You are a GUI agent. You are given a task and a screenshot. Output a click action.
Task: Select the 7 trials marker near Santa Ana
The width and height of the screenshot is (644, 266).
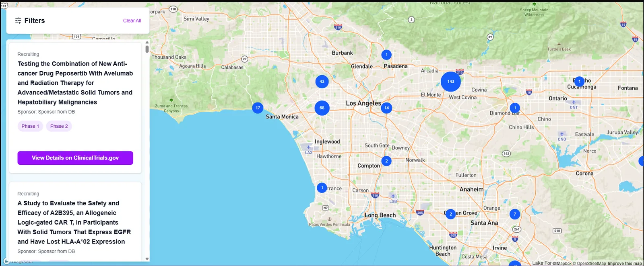(x=515, y=214)
